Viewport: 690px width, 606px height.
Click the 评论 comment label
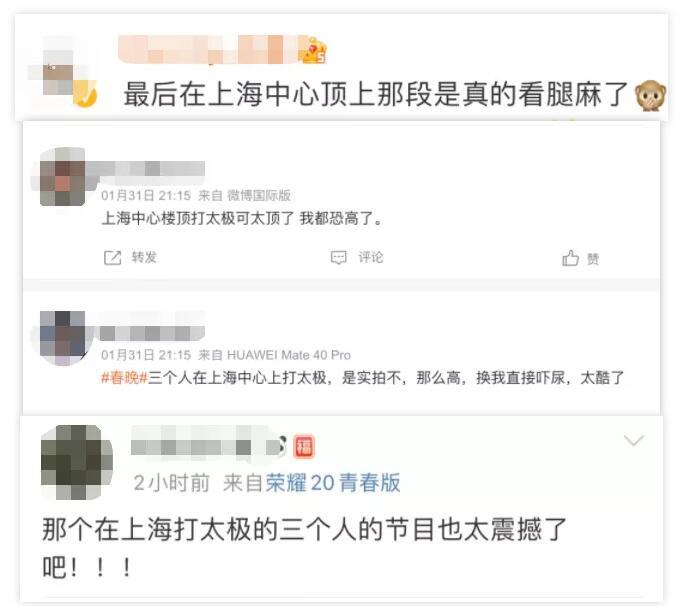pyautogui.click(x=371, y=257)
